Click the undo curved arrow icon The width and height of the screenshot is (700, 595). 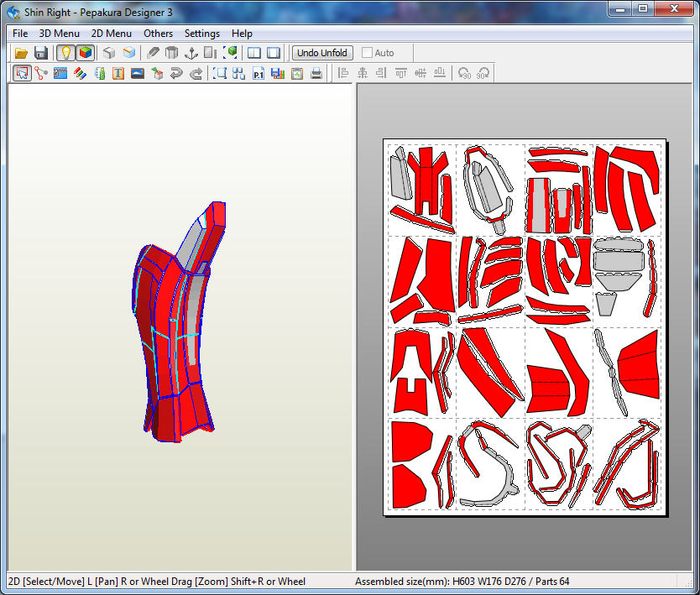point(176,73)
